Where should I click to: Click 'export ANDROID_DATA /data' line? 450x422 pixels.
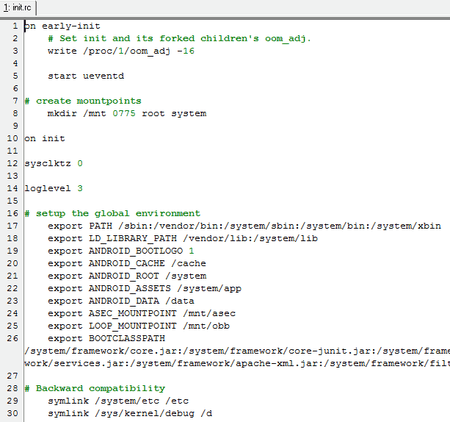[x=121, y=301]
